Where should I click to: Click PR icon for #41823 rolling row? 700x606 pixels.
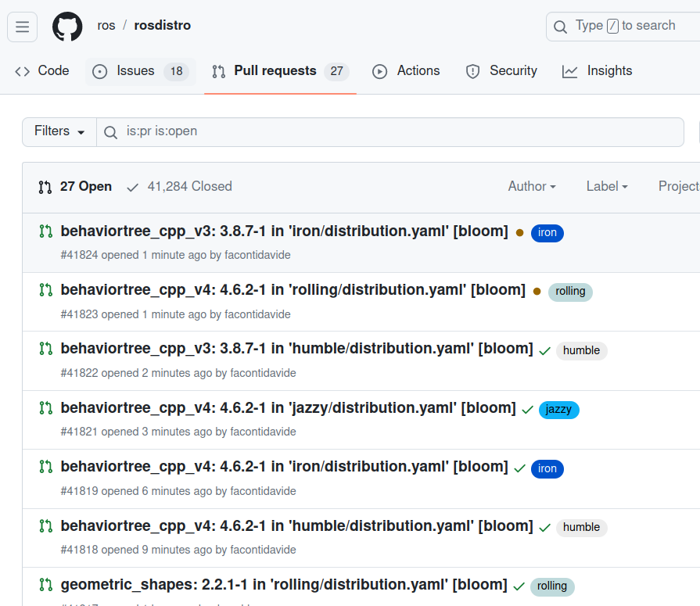45,290
